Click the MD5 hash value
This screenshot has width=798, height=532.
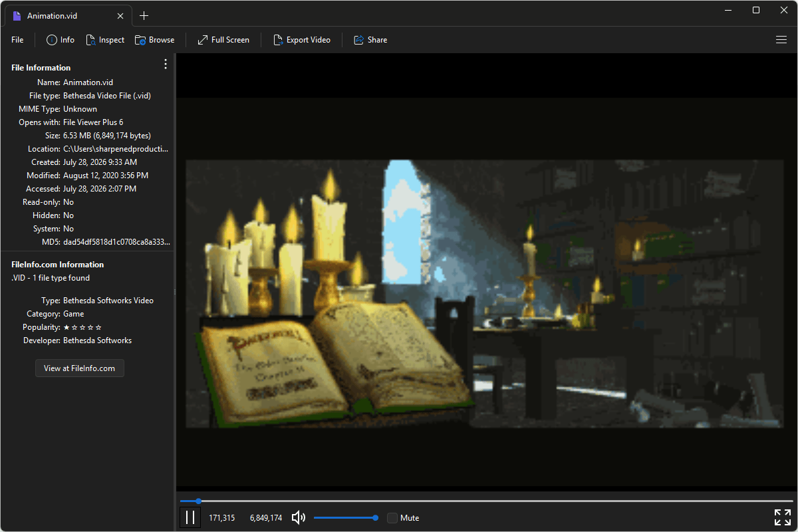click(116, 242)
